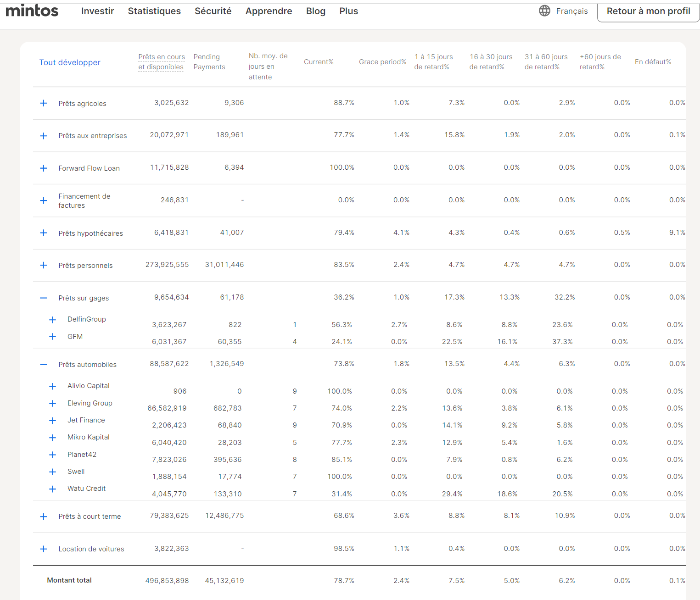Open the Sécurité menu
Image resolution: width=700 pixels, height=600 pixels.
coord(213,11)
